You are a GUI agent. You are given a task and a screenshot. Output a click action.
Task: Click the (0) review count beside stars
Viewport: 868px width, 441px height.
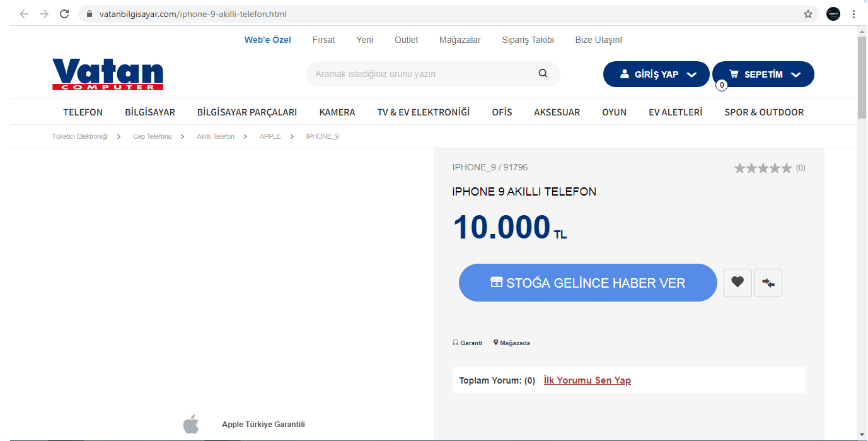point(801,168)
